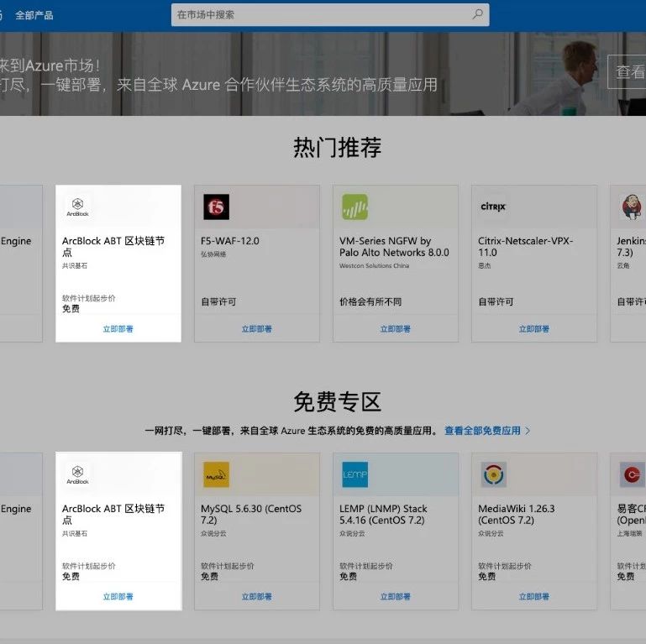Screen dimensions: 646x644
Task: Open VM-Series NGFW by Palo Alto title
Action: [x=394, y=247]
